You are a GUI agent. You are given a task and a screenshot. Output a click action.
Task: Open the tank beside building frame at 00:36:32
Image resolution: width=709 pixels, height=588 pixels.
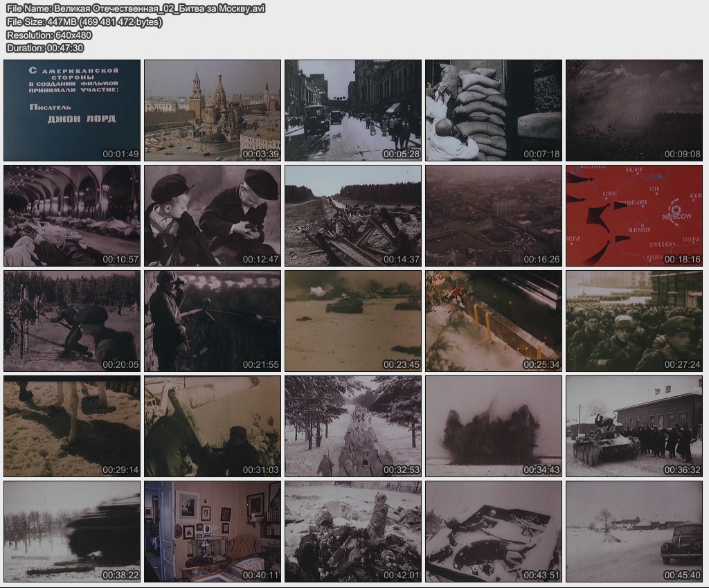coord(634,427)
